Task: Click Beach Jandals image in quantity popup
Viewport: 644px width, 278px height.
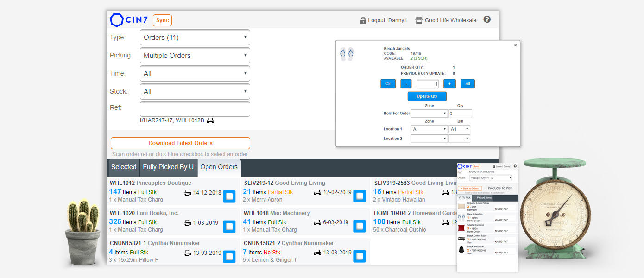Action: coord(347,54)
